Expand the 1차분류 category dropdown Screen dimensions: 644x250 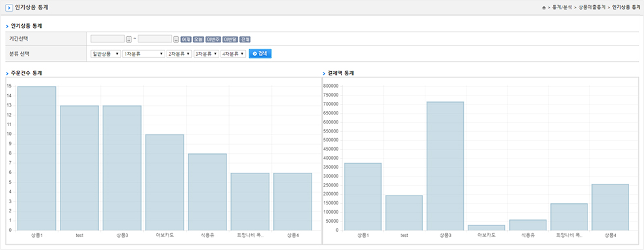[x=144, y=54]
